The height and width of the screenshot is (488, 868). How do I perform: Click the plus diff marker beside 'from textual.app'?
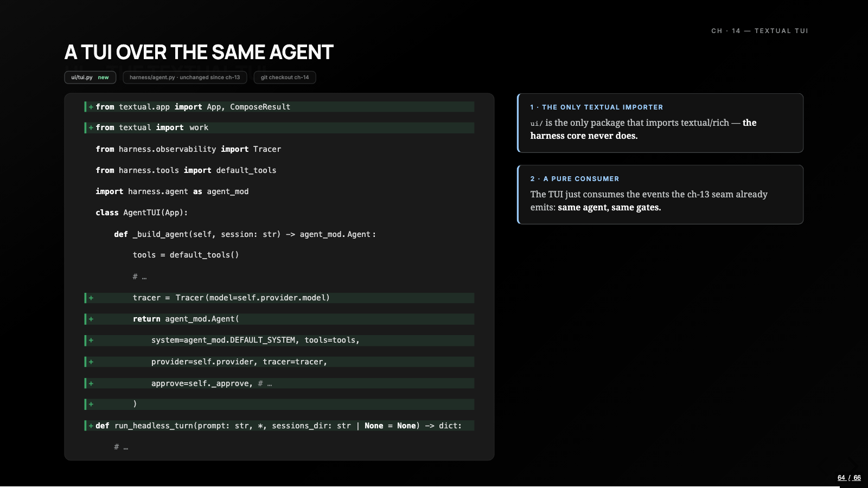click(x=91, y=107)
